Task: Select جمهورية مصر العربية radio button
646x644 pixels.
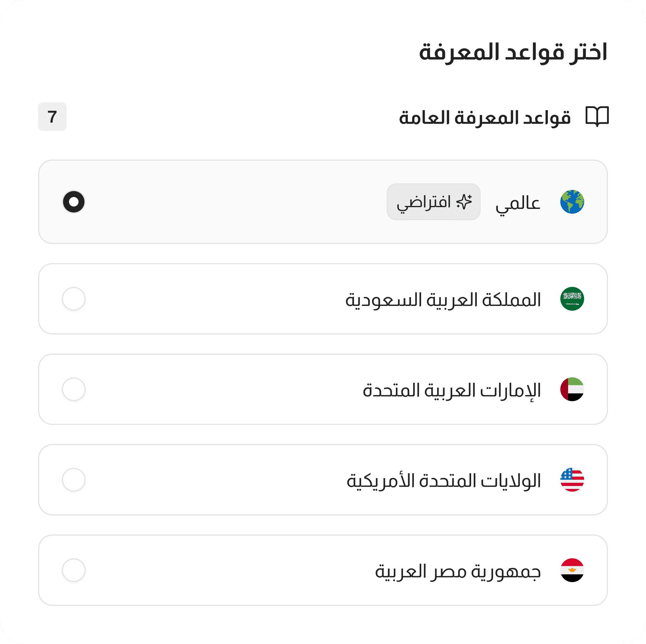Action: [73, 570]
